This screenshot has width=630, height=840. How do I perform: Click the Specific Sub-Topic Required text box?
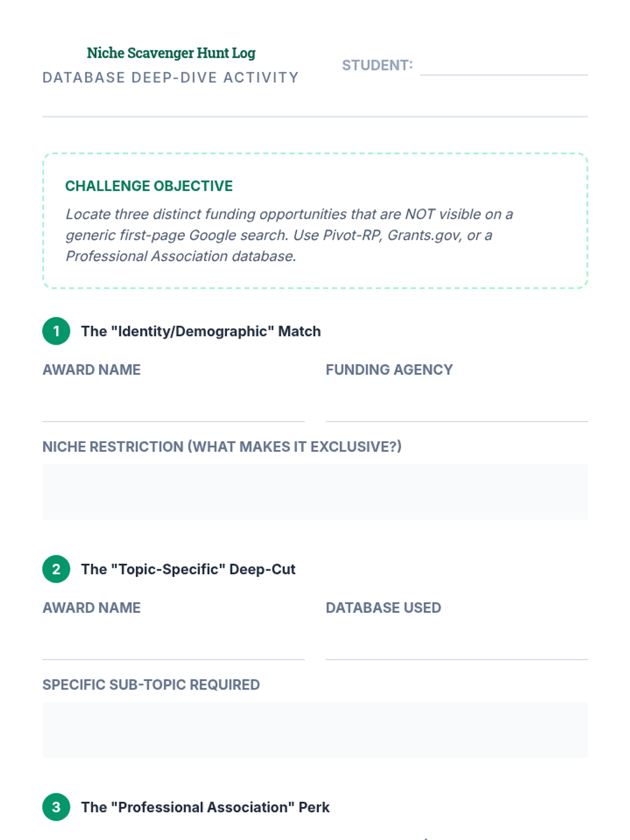pyautogui.click(x=315, y=730)
